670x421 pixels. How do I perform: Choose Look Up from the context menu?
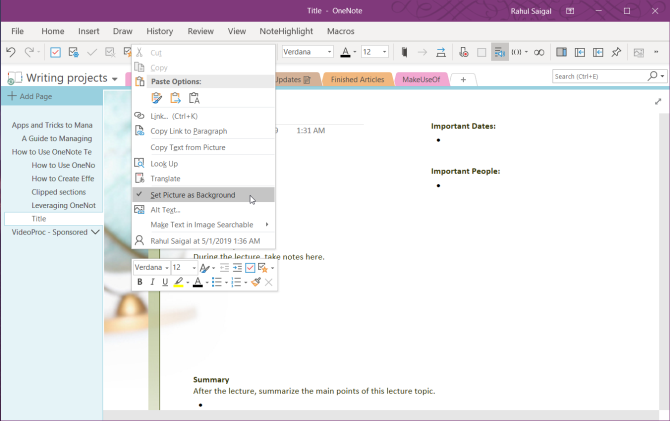click(x=203, y=164)
